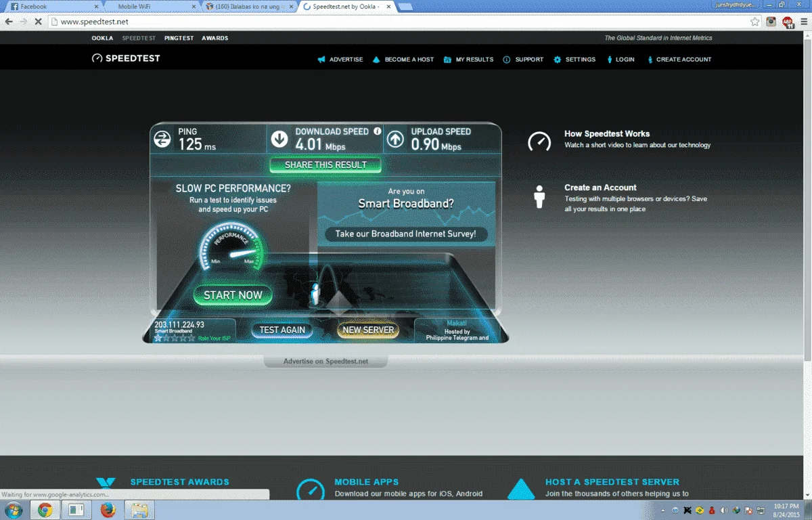Viewport: 812px width, 520px height.
Task: Open the volume tray icon
Action: click(x=723, y=510)
